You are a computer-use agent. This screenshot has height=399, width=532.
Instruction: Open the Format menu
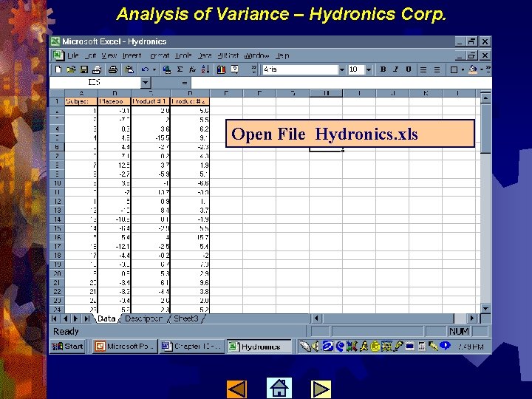(159, 55)
